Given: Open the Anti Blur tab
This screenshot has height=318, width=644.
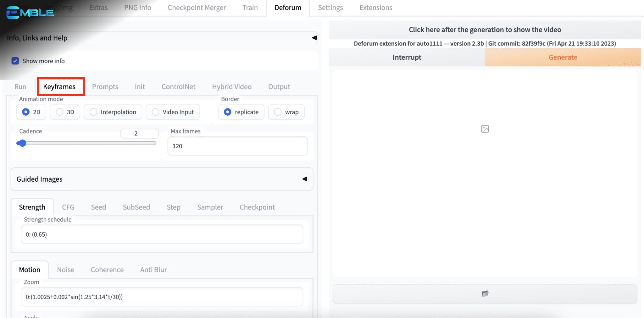Looking at the screenshot, I should coord(153,270).
